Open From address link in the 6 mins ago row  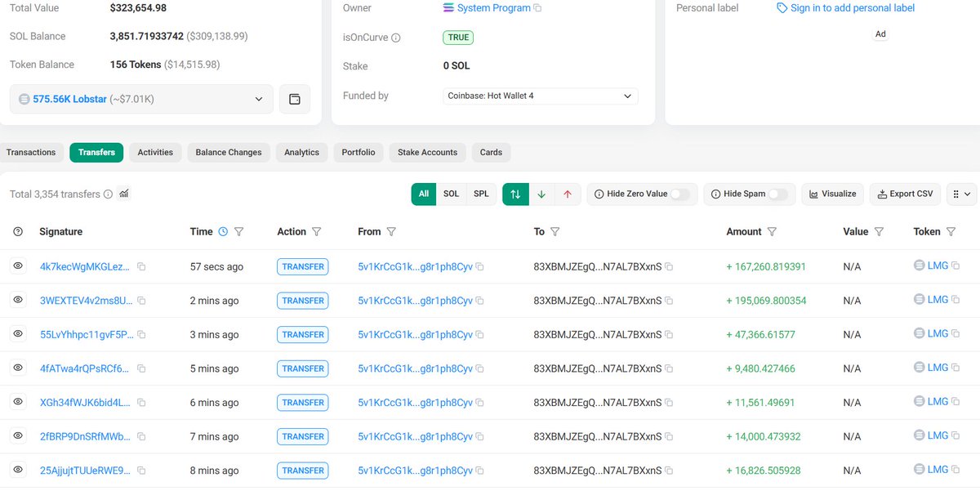pos(415,403)
